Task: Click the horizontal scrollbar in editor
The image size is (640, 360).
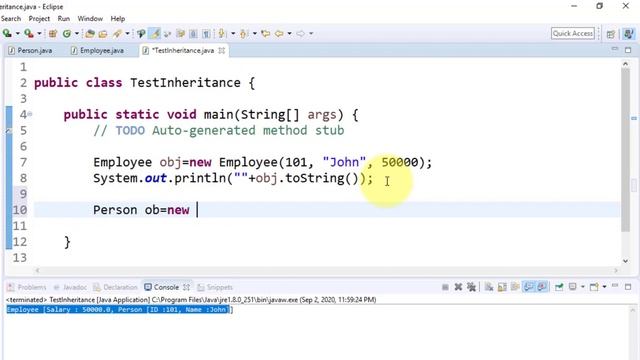Action: click(327, 270)
